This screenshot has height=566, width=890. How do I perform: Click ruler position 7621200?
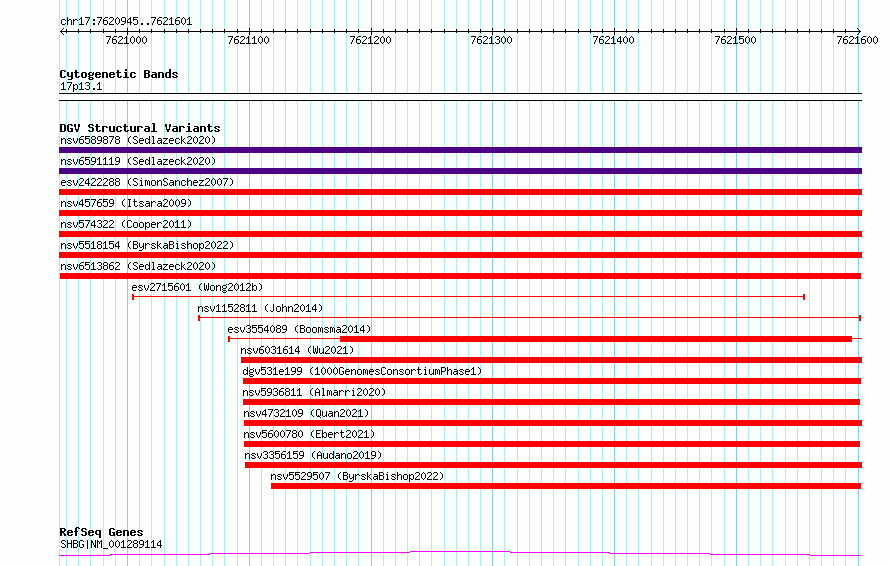(x=370, y=40)
